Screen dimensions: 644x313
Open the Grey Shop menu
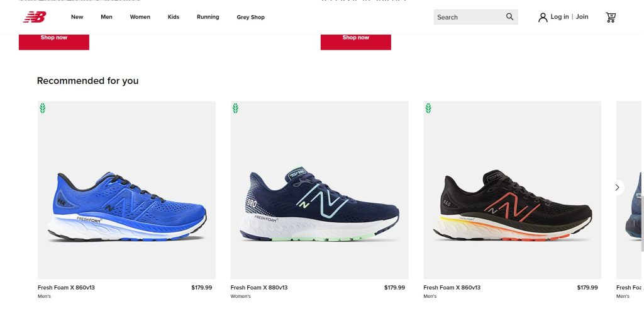[250, 17]
